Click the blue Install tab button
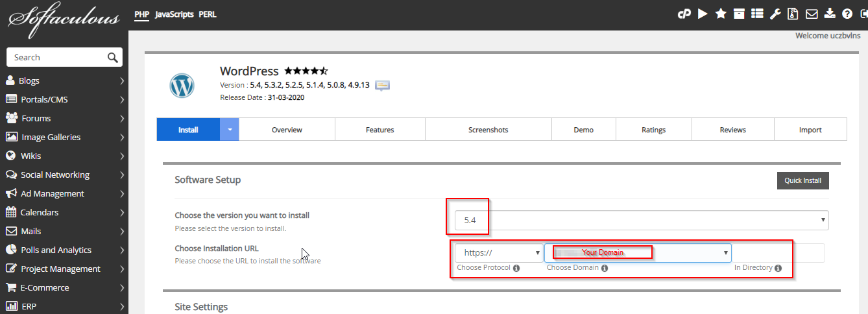The width and height of the screenshot is (868, 314). click(x=189, y=130)
